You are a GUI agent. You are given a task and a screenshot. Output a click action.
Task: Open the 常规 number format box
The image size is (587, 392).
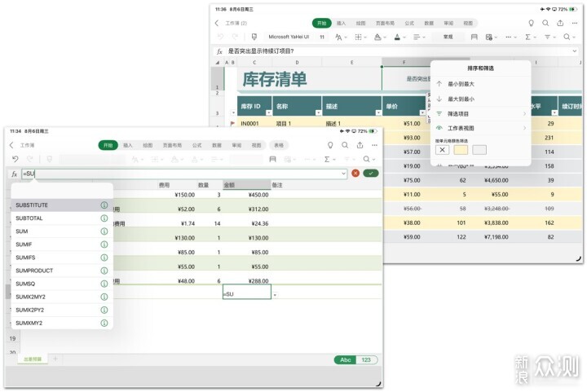tap(448, 37)
